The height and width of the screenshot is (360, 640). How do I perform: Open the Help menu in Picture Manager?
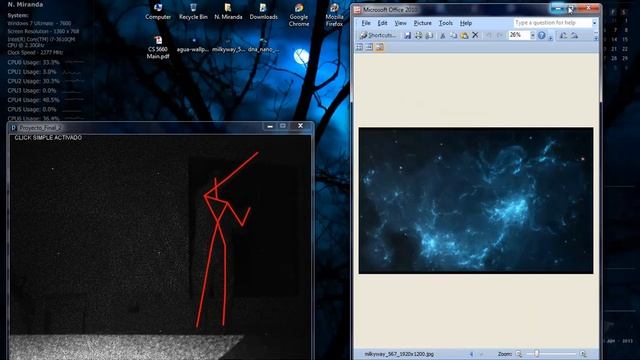point(466,23)
